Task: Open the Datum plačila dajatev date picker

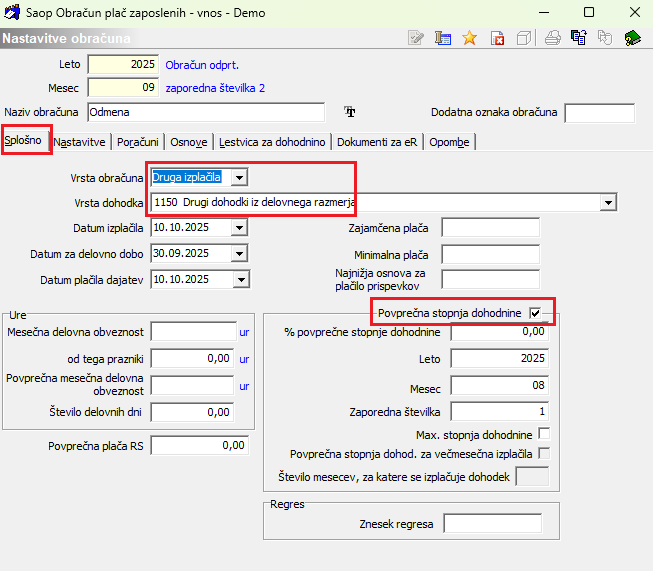Action: (x=241, y=279)
